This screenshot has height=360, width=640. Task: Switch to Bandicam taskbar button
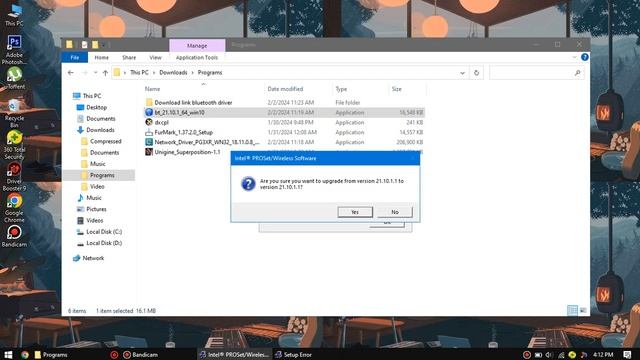click(140, 355)
